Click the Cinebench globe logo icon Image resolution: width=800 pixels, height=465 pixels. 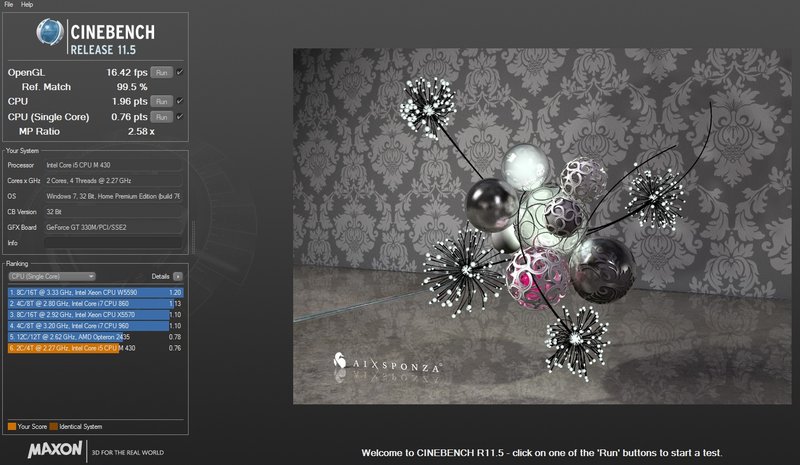(x=49, y=32)
